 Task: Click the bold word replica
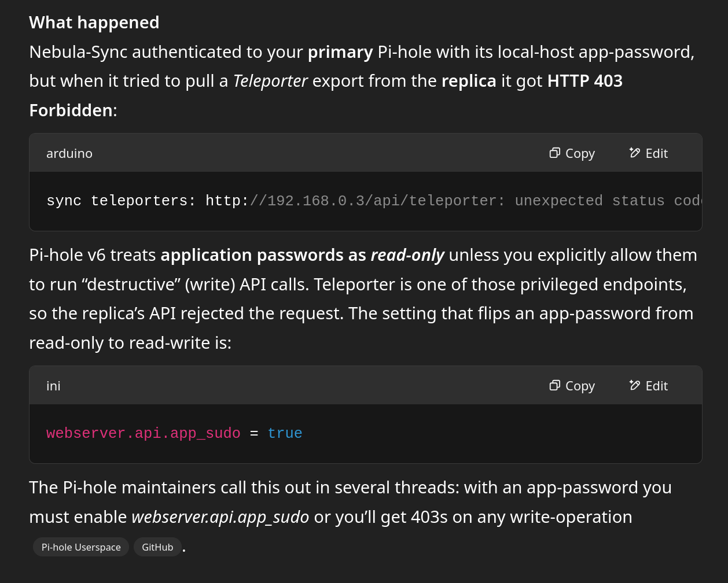pyautogui.click(x=469, y=81)
